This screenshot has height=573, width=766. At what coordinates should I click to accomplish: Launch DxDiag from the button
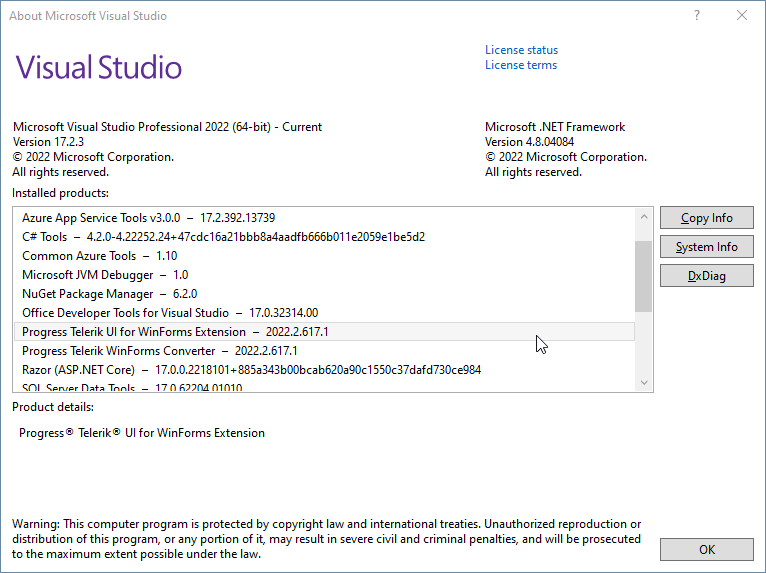pyautogui.click(x=706, y=276)
